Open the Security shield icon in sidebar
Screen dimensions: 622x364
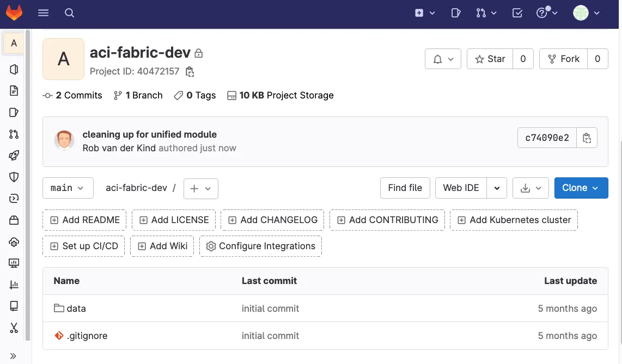14,177
